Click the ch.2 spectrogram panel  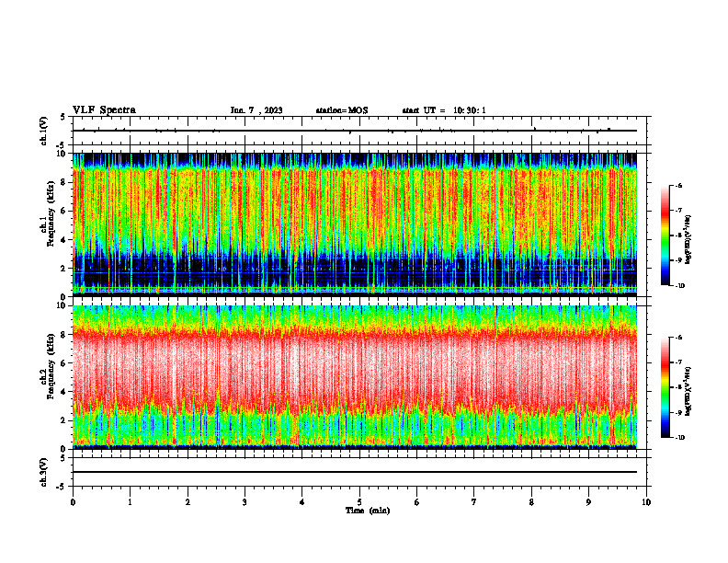point(355,377)
